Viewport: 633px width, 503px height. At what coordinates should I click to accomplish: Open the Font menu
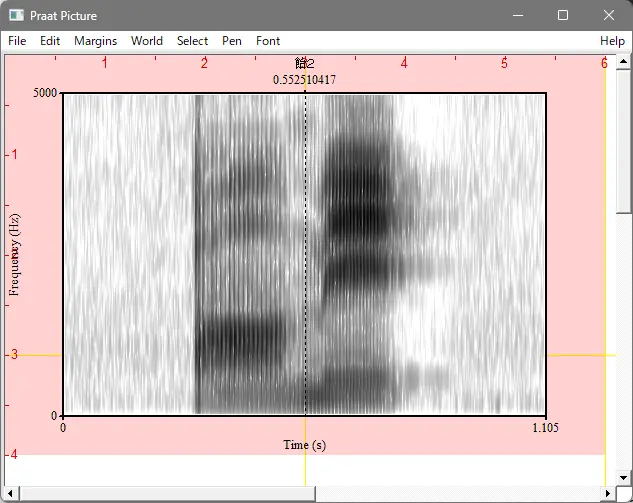(268, 41)
